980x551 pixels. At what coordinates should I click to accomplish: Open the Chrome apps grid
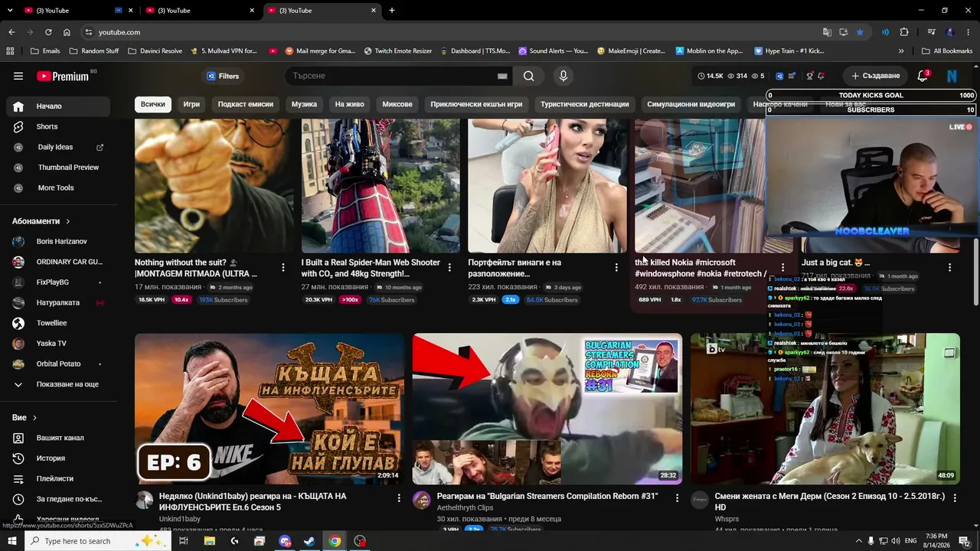(x=10, y=51)
